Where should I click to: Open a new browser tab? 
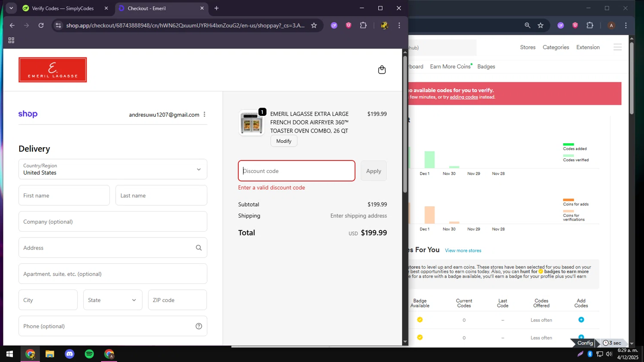pyautogui.click(x=216, y=8)
